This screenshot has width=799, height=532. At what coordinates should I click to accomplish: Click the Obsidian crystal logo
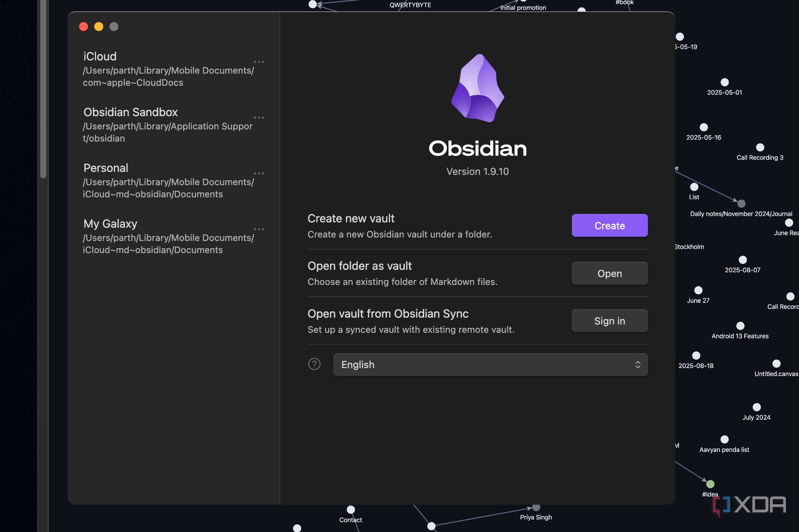coord(477,88)
